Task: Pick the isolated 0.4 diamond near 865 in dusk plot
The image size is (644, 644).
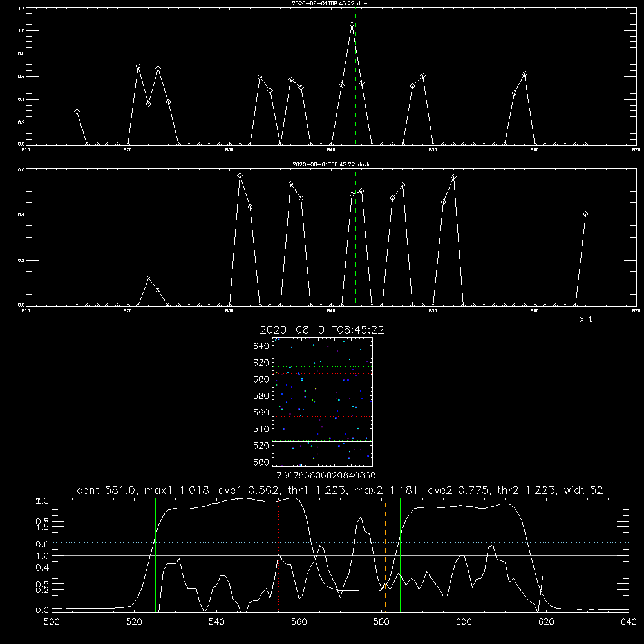Action: (585, 214)
